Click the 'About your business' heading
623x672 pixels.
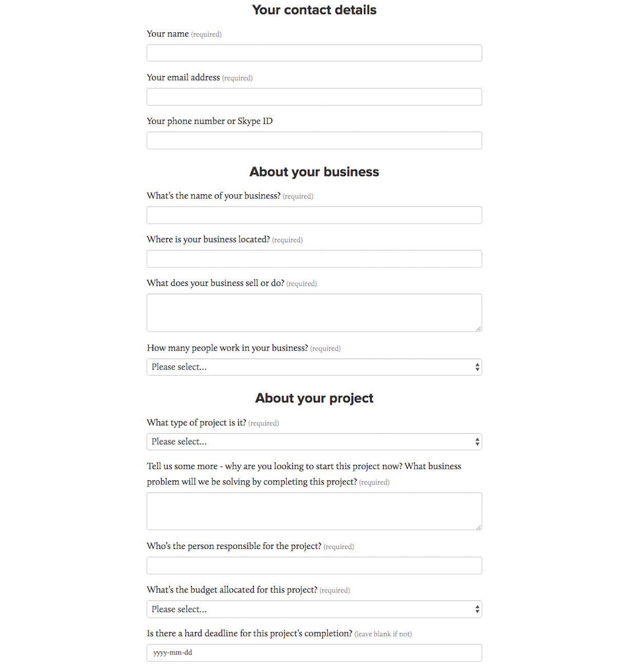314,172
